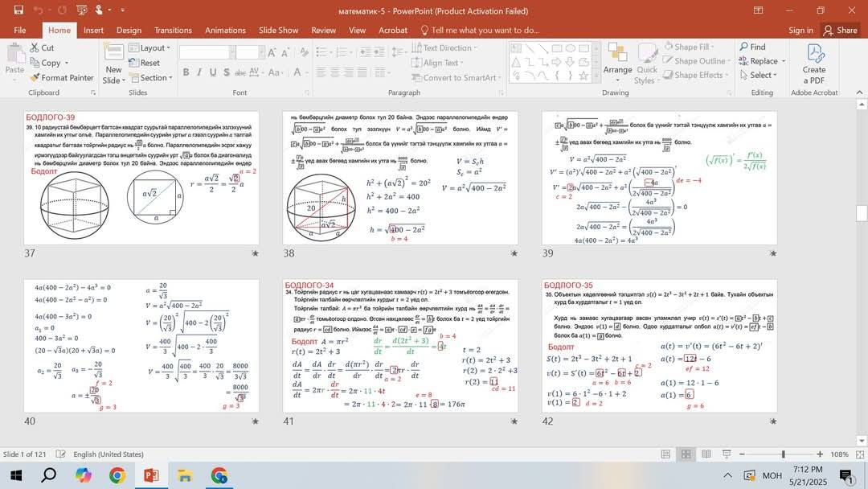Create a New Slide
The height and width of the screenshot is (489, 868).
tap(113, 64)
